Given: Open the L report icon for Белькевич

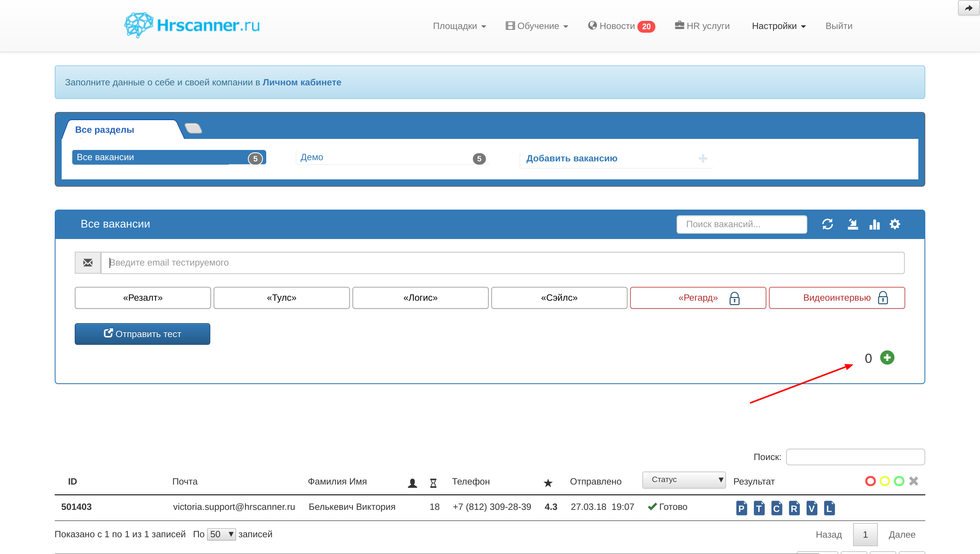Looking at the screenshot, I should 829,508.
